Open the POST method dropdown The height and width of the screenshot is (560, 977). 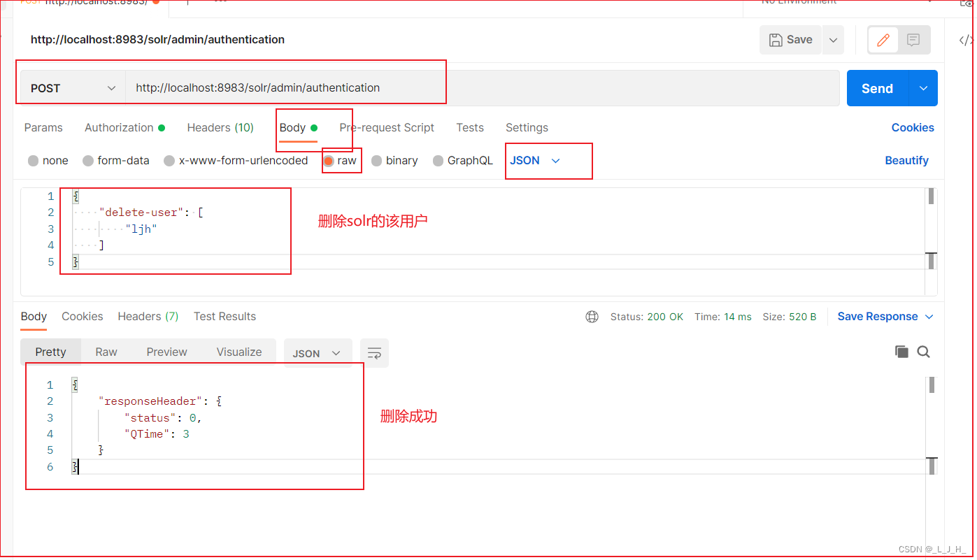73,88
